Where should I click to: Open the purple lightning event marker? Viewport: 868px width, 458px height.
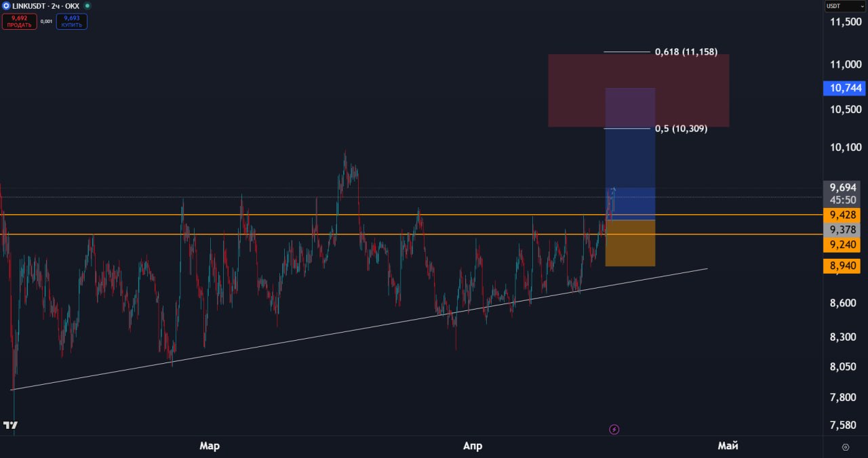click(x=614, y=429)
